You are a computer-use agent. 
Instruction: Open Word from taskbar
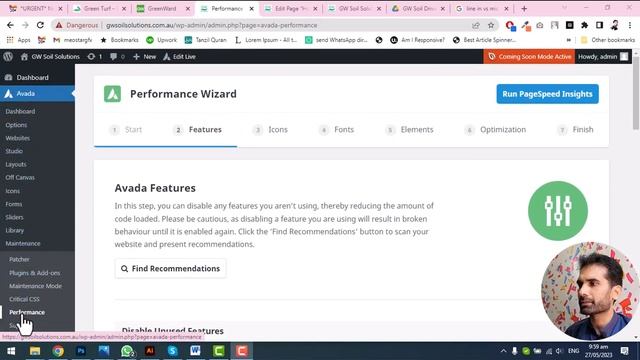point(196,351)
